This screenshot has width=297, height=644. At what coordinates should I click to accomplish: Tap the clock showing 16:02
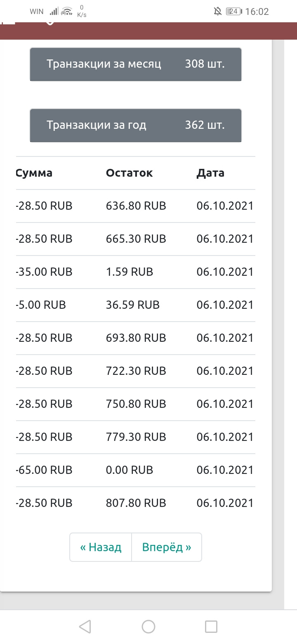pyautogui.click(x=257, y=12)
